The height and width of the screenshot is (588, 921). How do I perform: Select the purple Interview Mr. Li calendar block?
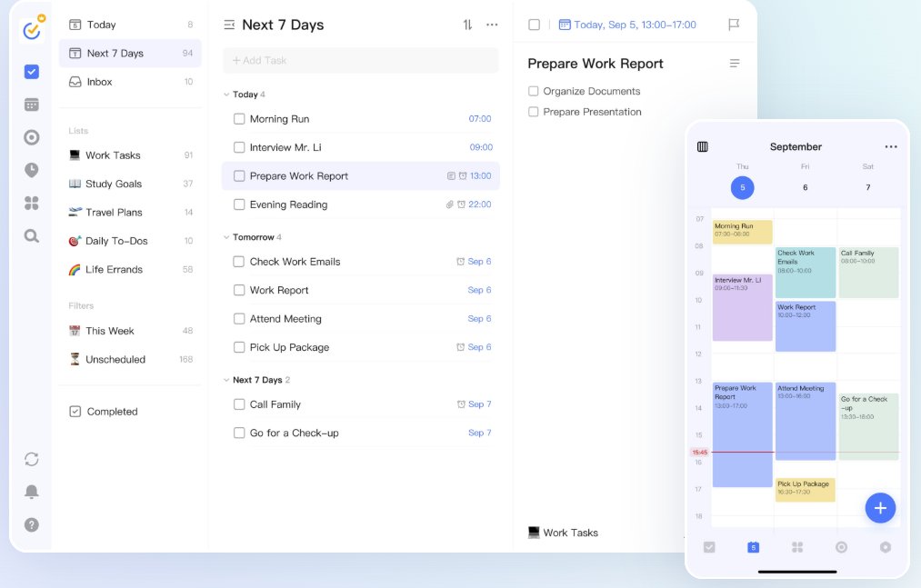[x=743, y=307]
